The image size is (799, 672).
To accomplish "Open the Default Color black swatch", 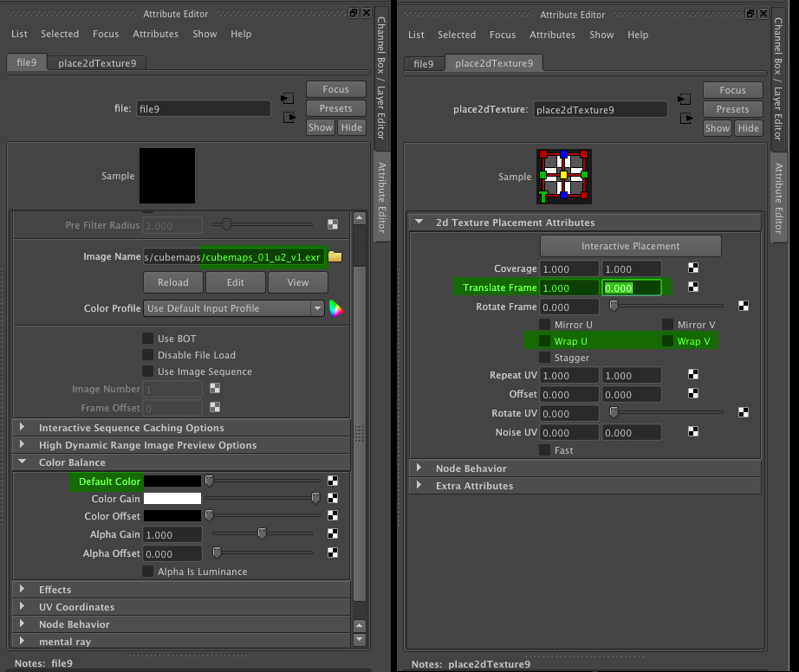I will [x=172, y=481].
